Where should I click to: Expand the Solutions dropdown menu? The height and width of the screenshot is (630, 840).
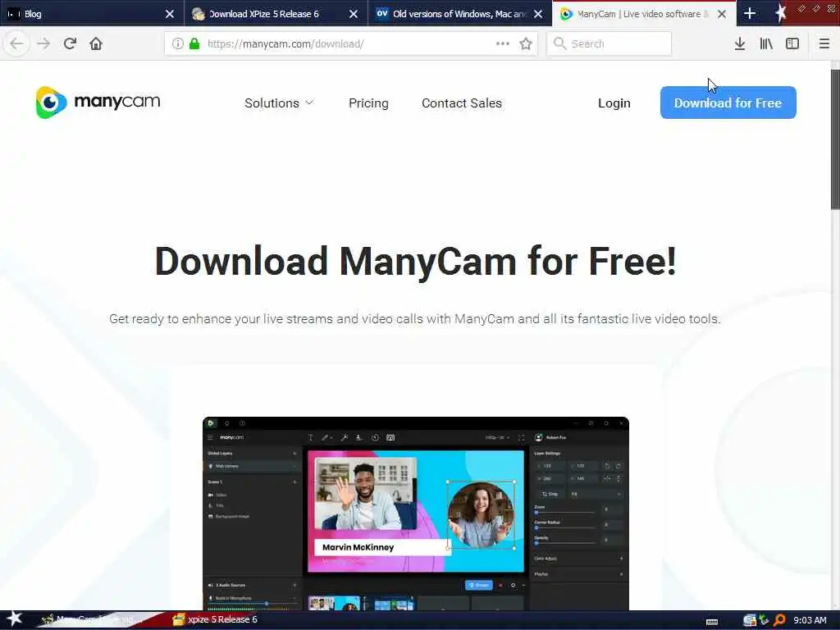(279, 103)
